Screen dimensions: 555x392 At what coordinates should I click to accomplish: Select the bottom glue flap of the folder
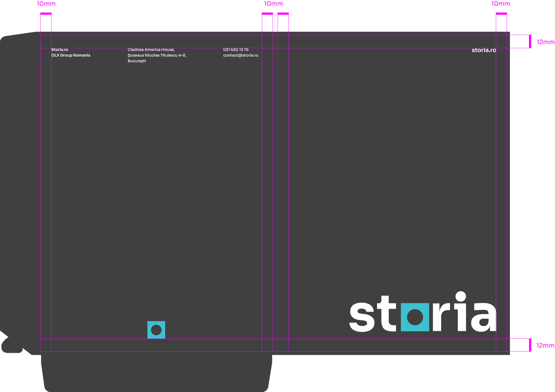(156, 373)
